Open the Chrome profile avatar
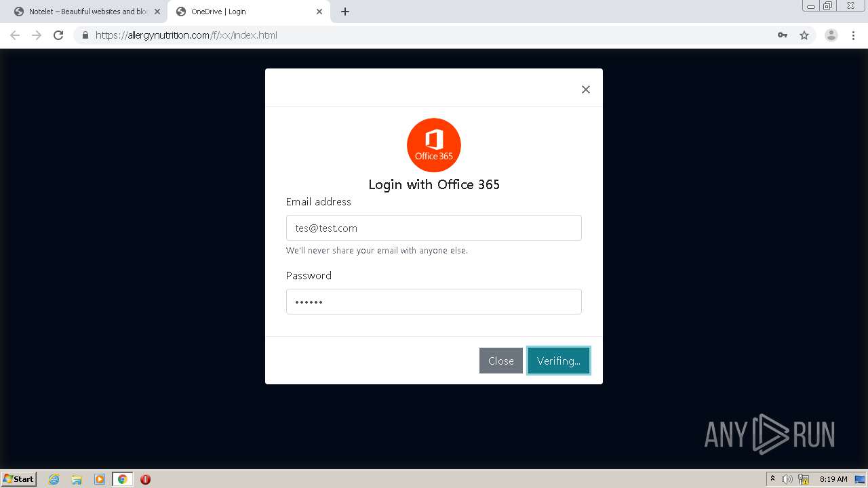 [831, 35]
